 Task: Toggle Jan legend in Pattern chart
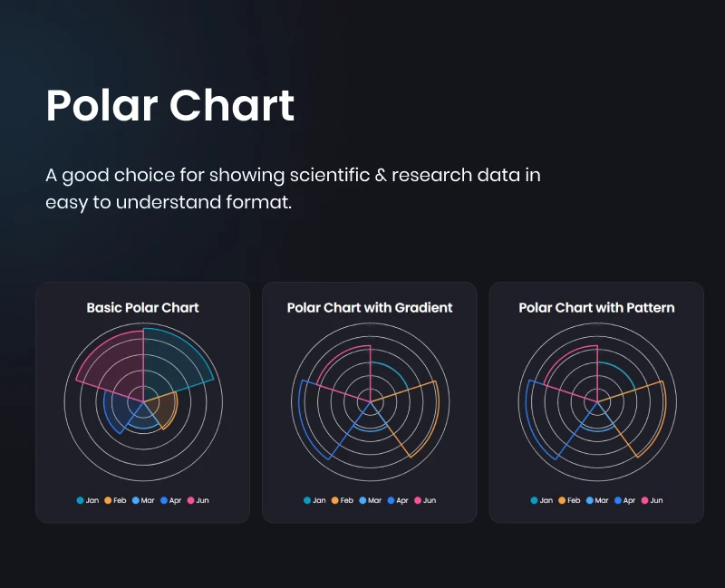click(542, 500)
